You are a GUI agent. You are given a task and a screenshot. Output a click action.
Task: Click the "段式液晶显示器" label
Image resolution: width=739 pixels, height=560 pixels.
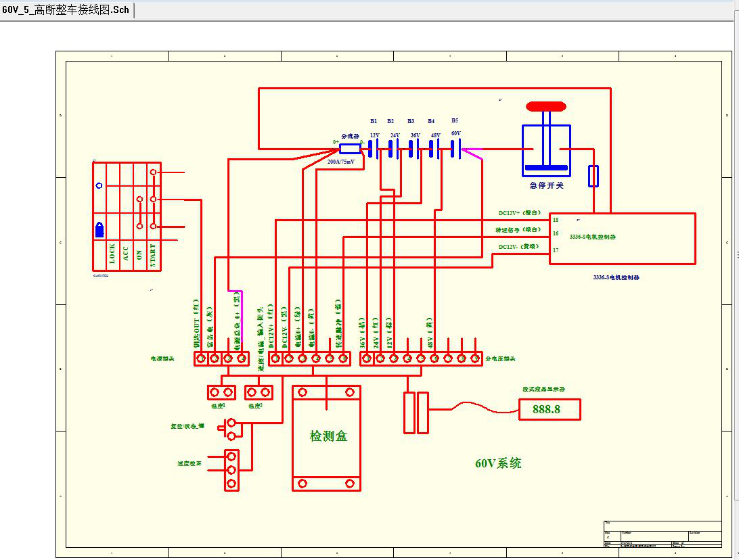click(543, 389)
